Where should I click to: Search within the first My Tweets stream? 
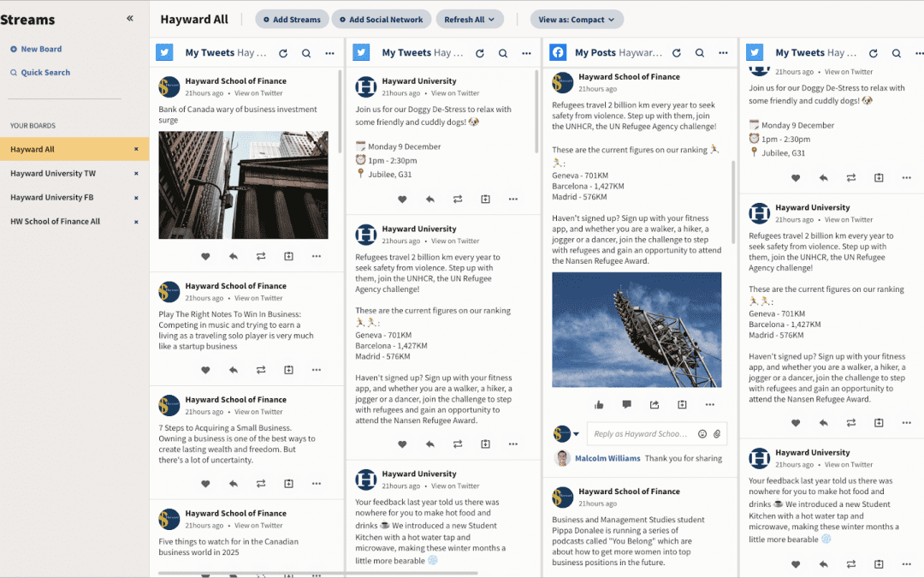coord(306,53)
